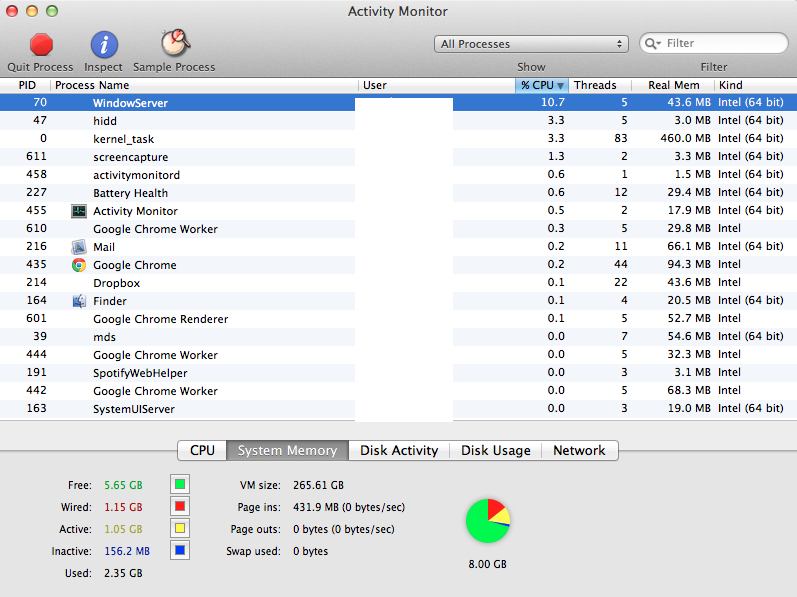This screenshot has width=797, height=597.
Task: Switch to the CPU tab
Action: (202, 451)
